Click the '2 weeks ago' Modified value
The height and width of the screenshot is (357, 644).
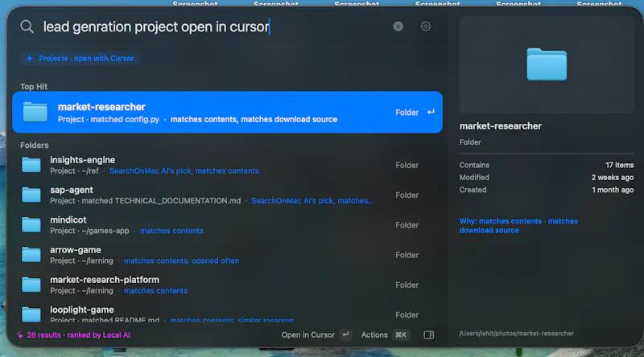click(x=613, y=177)
